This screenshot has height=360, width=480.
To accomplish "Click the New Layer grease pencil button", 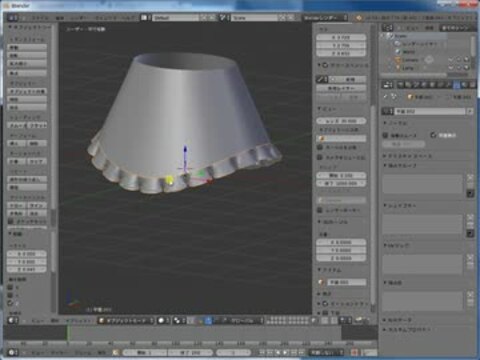I will [x=341, y=88].
